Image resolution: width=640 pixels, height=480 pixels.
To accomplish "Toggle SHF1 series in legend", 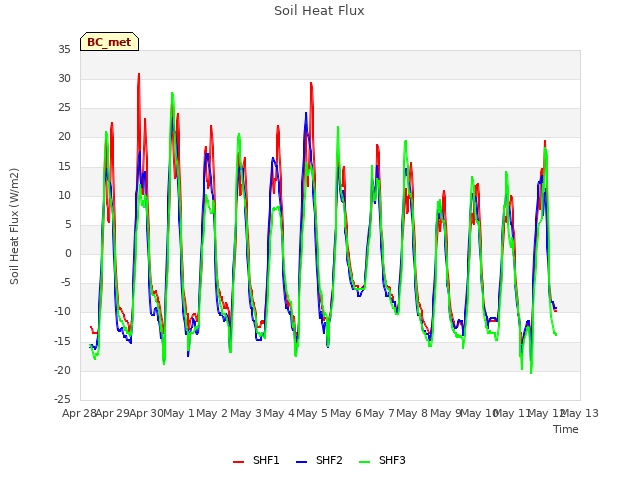I will click(x=256, y=460).
